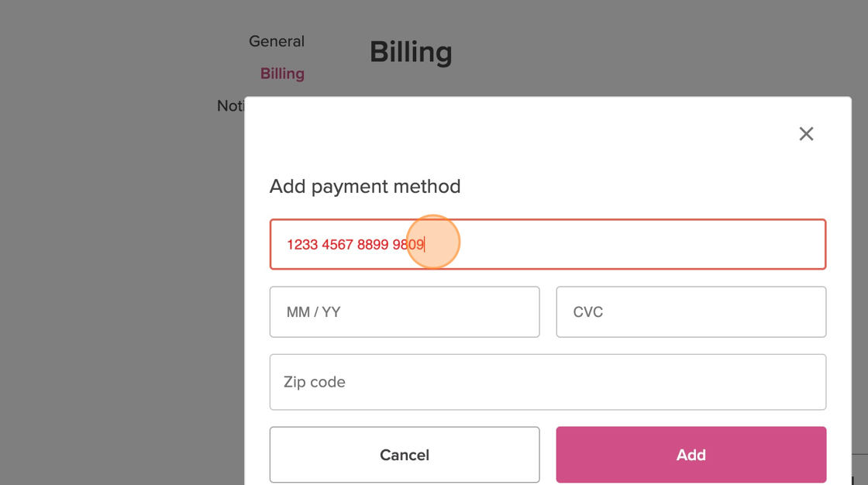Image resolution: width=868 pixels, height=485 pixels.
Task: Focus the MM / YY expiration field
Action: [x=404, y=312]
